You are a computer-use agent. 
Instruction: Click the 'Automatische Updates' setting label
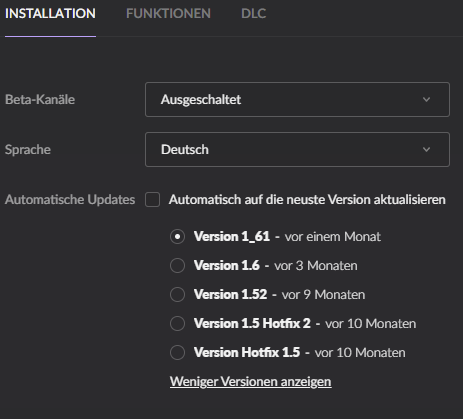tap(70, 200)
